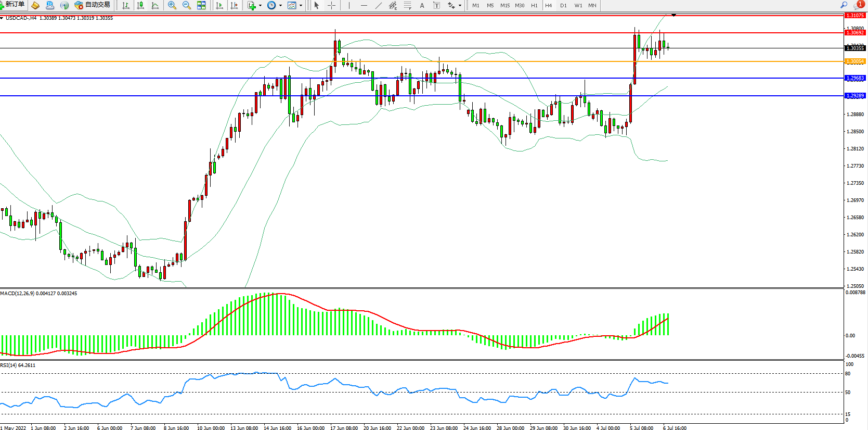Switch chart to bar chart mode
The image size is (868, 430).
(x=126, y=5)
